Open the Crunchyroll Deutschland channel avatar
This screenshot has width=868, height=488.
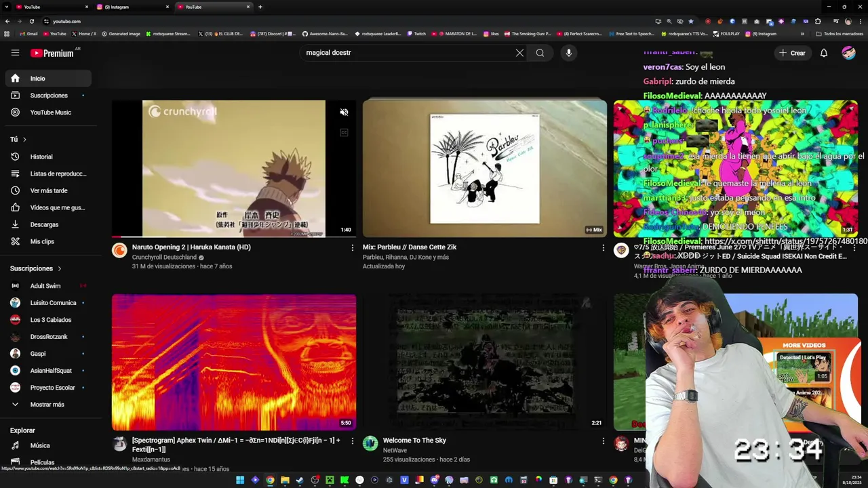tap(119, 251)
